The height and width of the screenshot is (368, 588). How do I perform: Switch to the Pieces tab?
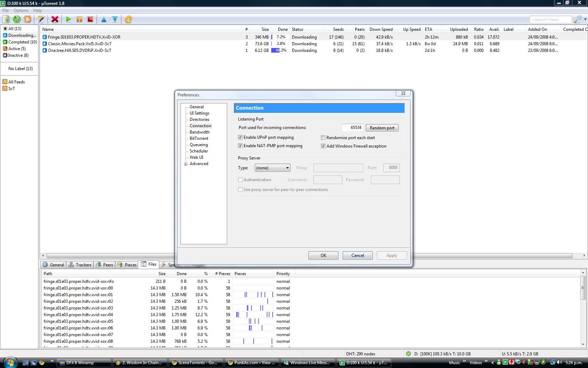pyautogui.click(x=127, y=265)
